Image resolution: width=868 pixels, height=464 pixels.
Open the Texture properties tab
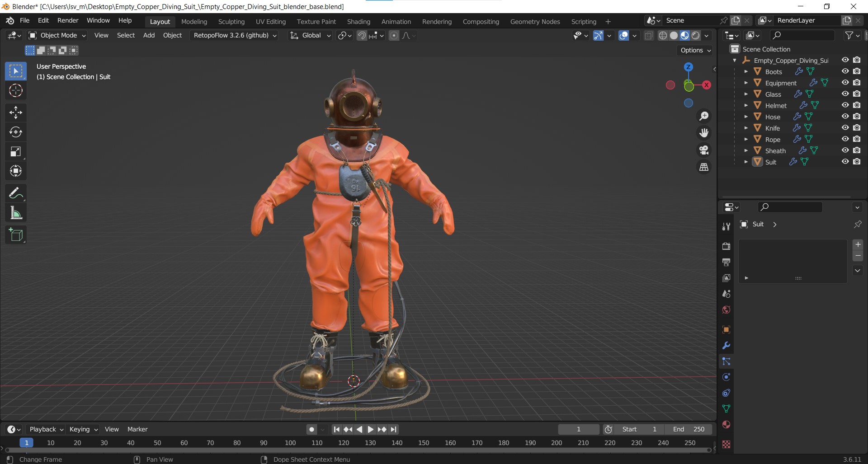(726, 445)
